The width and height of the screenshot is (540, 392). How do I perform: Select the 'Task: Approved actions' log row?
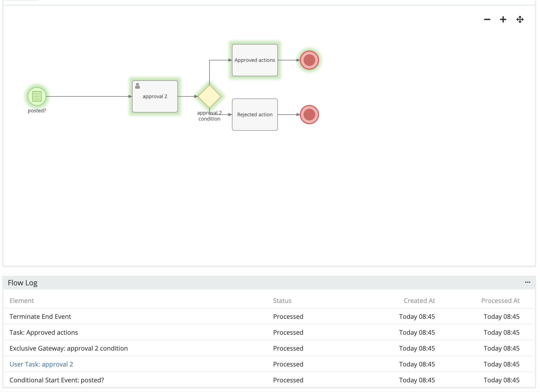point(44,332)
